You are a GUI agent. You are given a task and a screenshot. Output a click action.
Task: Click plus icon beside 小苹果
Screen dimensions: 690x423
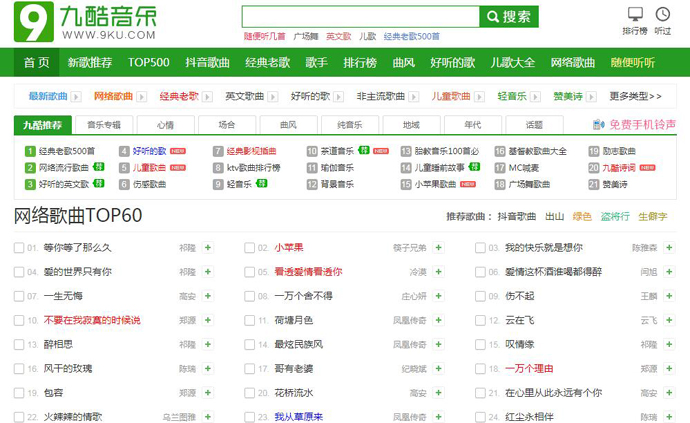pyautogui.click(x=438, y=247)
